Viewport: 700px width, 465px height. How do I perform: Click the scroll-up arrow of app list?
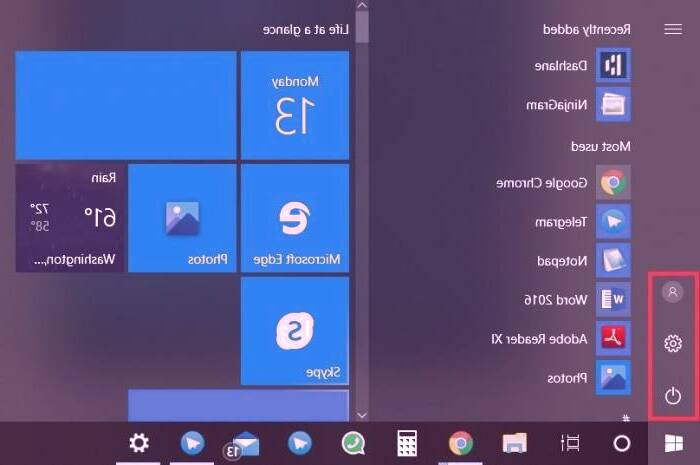362,5
